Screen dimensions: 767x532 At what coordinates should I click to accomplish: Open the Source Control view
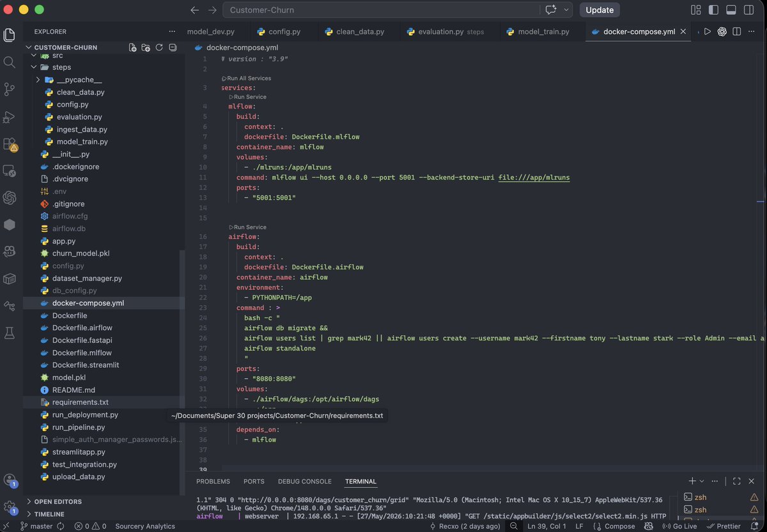tap(10, 89)
